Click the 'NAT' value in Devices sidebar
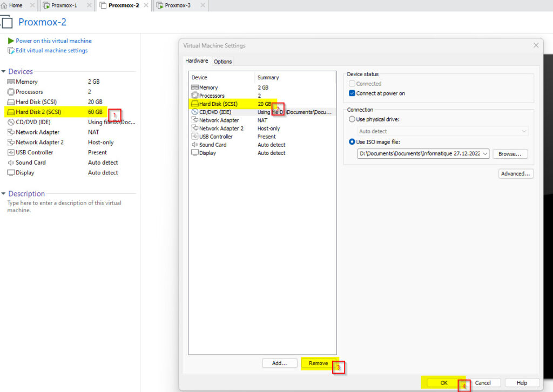Viewport: 553px width, 392px height. point(93,132)
